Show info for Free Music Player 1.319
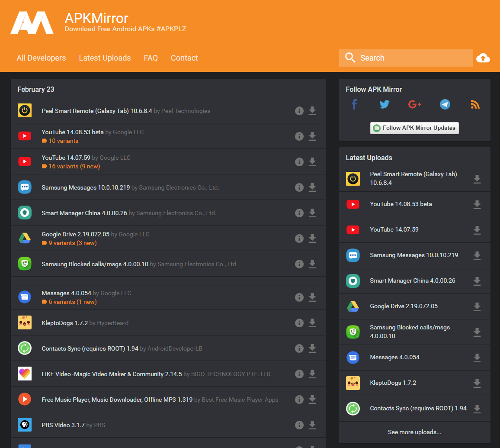The height and width of the screenshot is (448, 500). click(x=299, y=400)
